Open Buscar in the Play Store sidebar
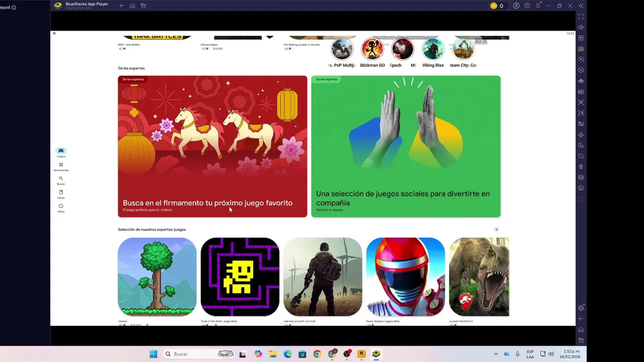The width and height of the screenshot is (644, 362). point(61,180)
